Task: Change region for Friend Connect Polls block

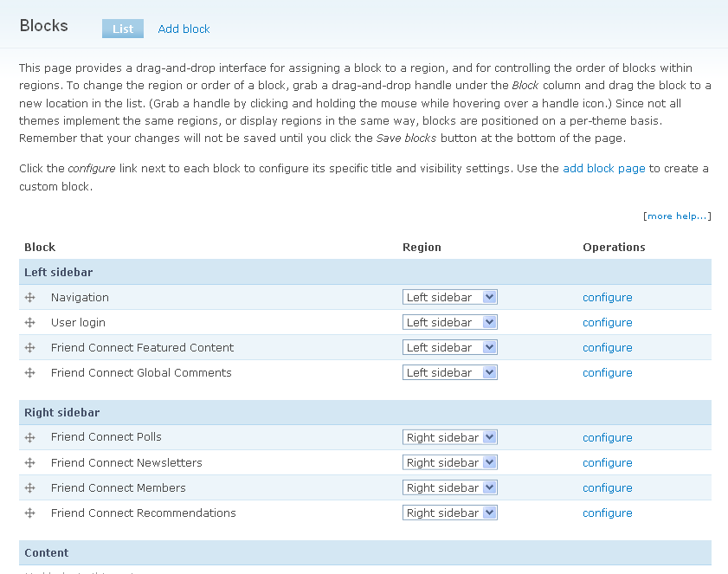Action: pos(449,437)
